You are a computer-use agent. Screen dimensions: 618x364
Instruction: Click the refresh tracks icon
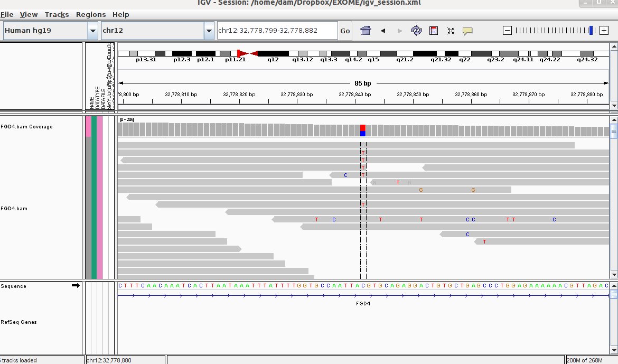click(417, 30)
